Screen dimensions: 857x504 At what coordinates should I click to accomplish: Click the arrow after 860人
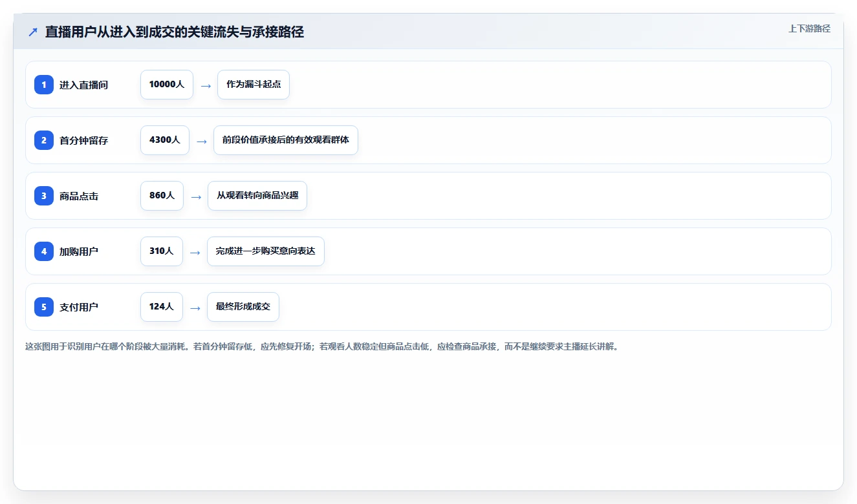coord(196,196)
